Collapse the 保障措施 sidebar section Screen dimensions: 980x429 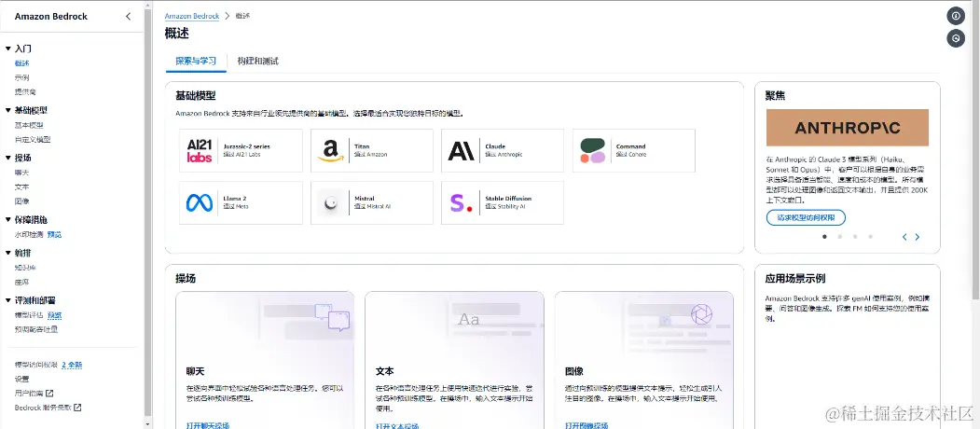tap(8, 219)
